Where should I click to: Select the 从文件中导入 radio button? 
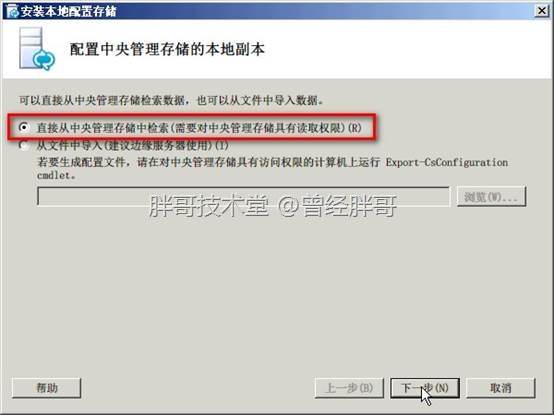24,145
